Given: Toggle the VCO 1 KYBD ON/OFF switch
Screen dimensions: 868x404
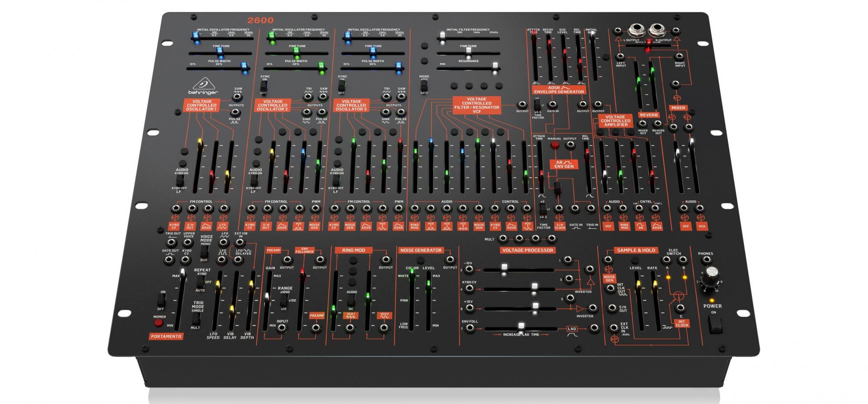Looking at the screenshot, I should [x=180, y=181].
